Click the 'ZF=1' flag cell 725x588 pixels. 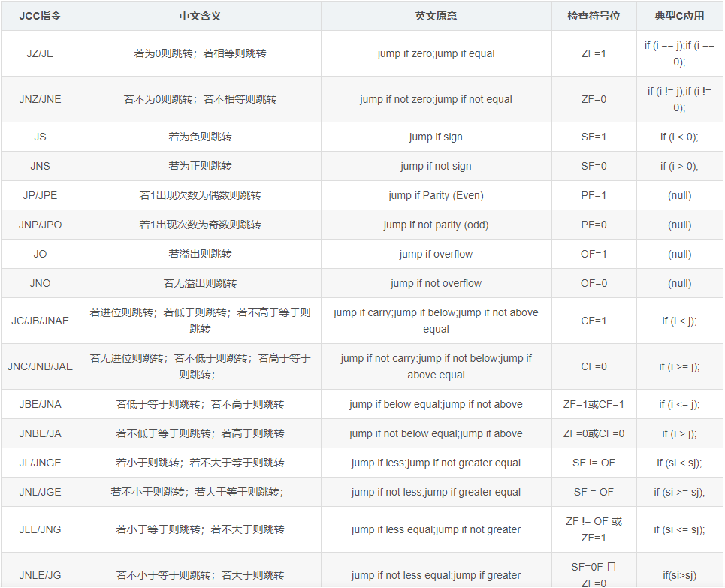(x=594, y=53)
